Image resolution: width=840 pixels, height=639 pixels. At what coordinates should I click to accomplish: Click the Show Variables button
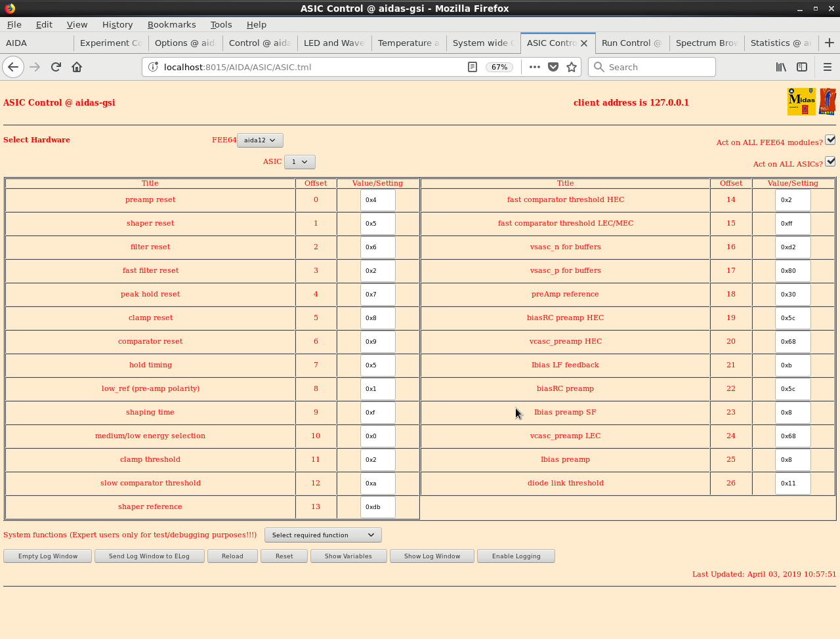[x=348, y=556]
